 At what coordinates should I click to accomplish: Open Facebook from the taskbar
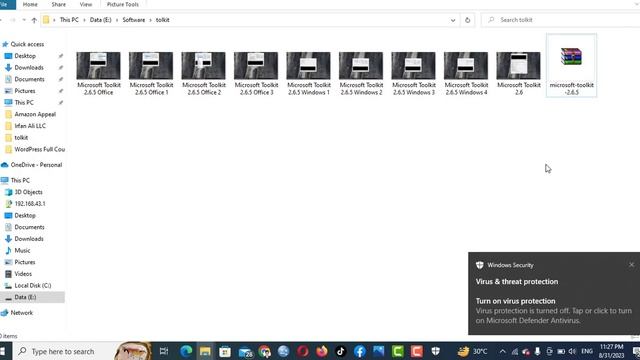click(360, 351)
